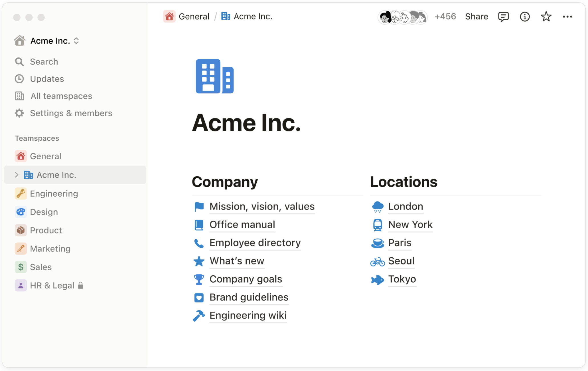
Task: Open the Mission, vision, values page link
Action: (262, 206)
